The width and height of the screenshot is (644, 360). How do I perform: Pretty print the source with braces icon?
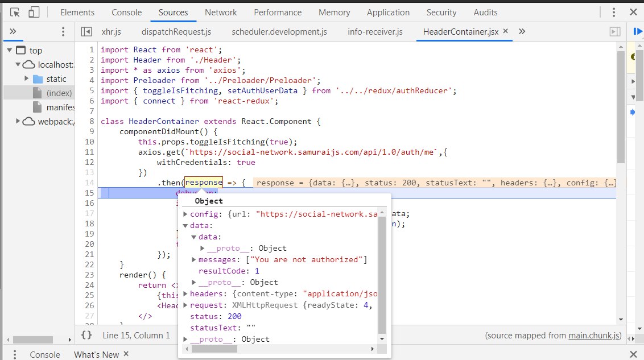86,335
